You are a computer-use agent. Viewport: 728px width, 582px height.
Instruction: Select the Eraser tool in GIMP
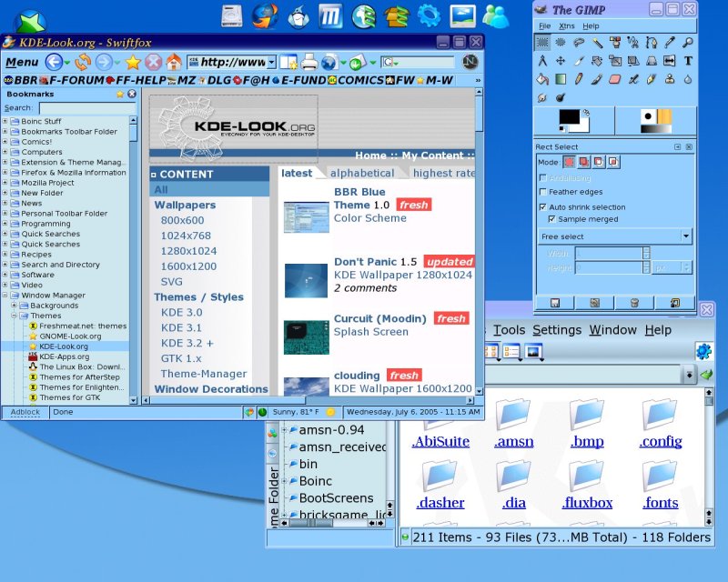[615, 79]
